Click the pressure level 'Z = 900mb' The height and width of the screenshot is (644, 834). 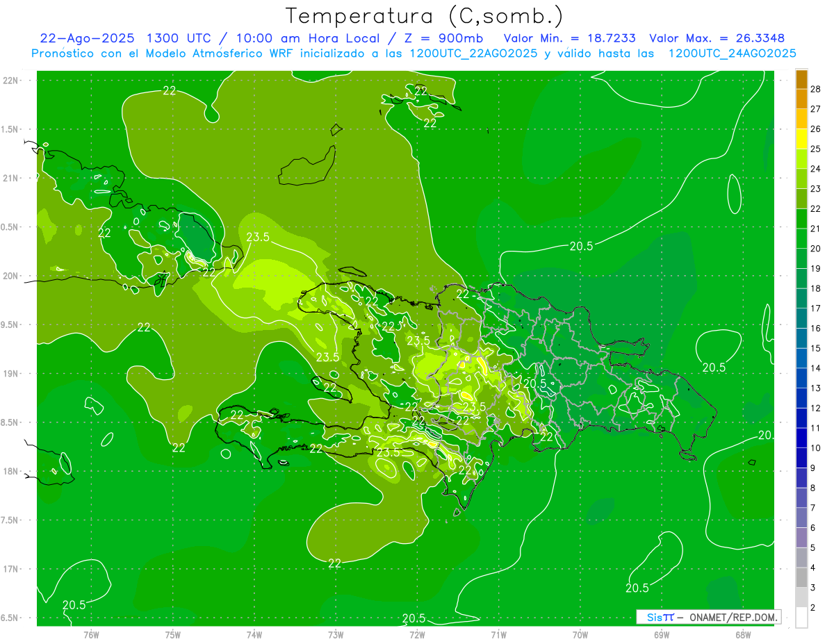(x=439, y=38)
